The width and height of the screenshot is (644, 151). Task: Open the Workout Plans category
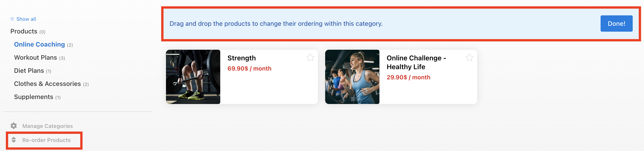tap(36, 57)
